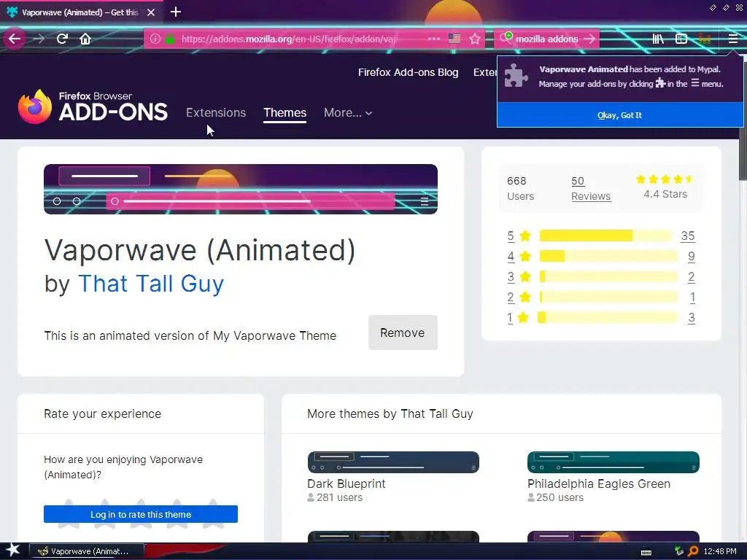The width and height of the screenshot is (747, 560).
Task: Show site information icon in address bar
Action: (x=155, y=39)
